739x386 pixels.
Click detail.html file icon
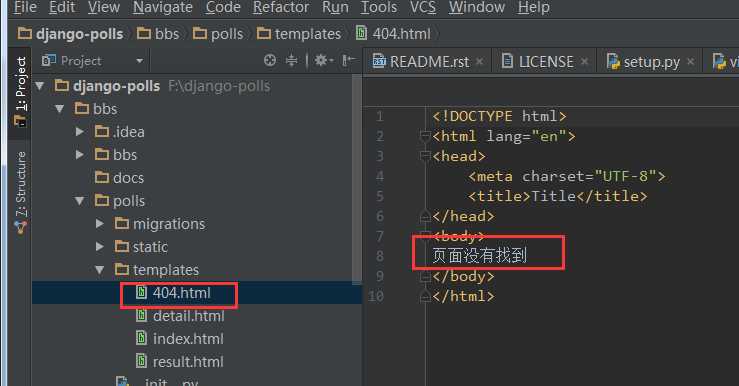(x=141, y=315)
